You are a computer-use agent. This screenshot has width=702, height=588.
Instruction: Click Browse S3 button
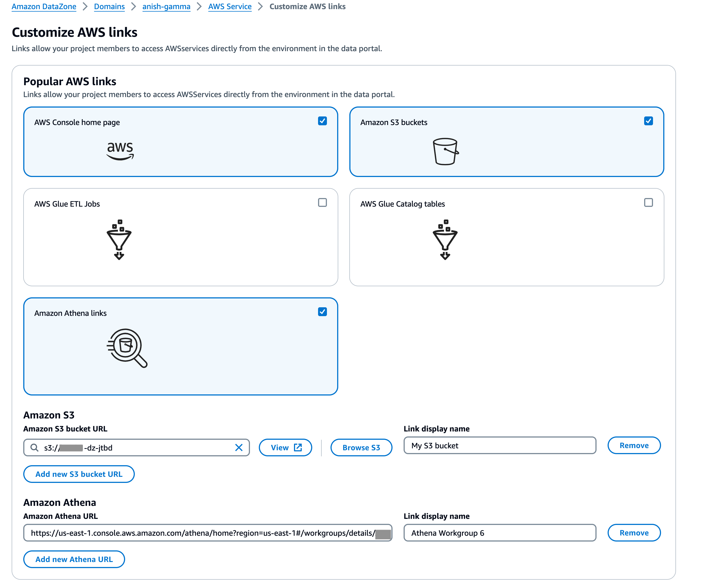pyautogui.click(x=361, y=448)
